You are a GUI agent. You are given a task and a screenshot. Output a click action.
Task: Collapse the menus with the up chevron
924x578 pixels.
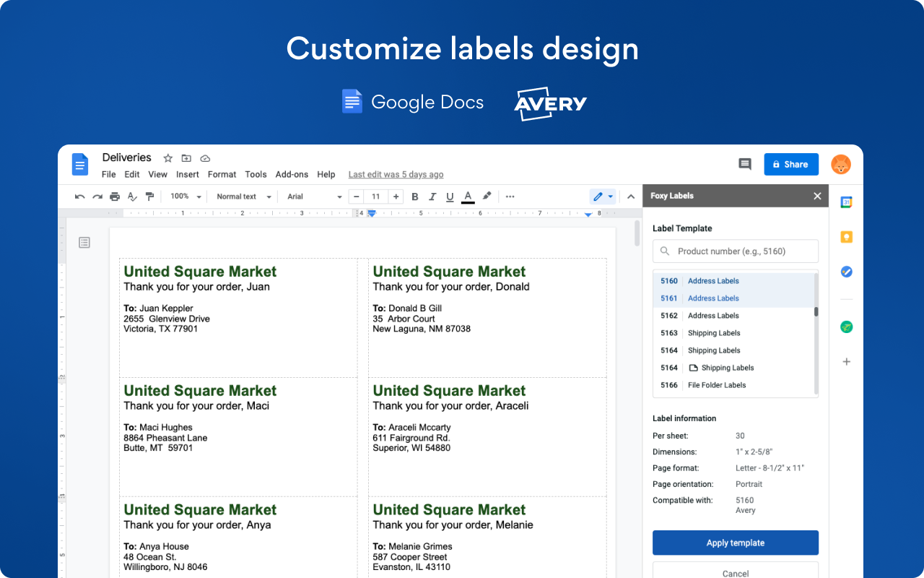coord(630,197)
